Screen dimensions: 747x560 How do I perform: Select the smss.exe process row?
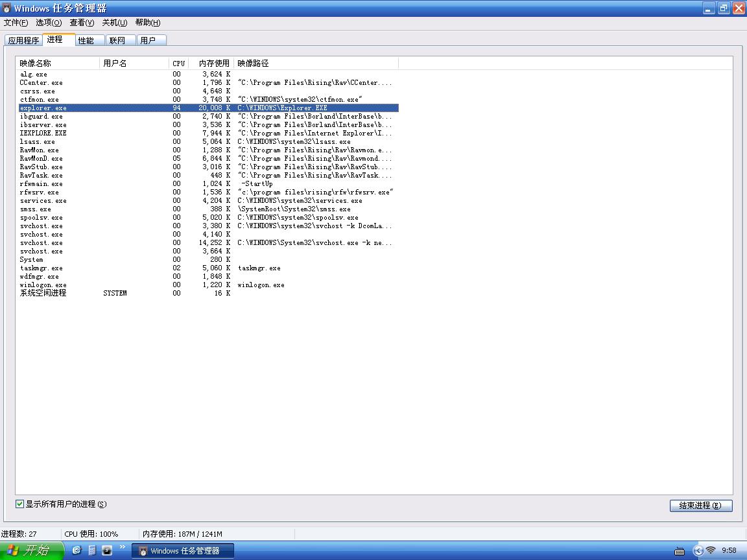(209, 209)
